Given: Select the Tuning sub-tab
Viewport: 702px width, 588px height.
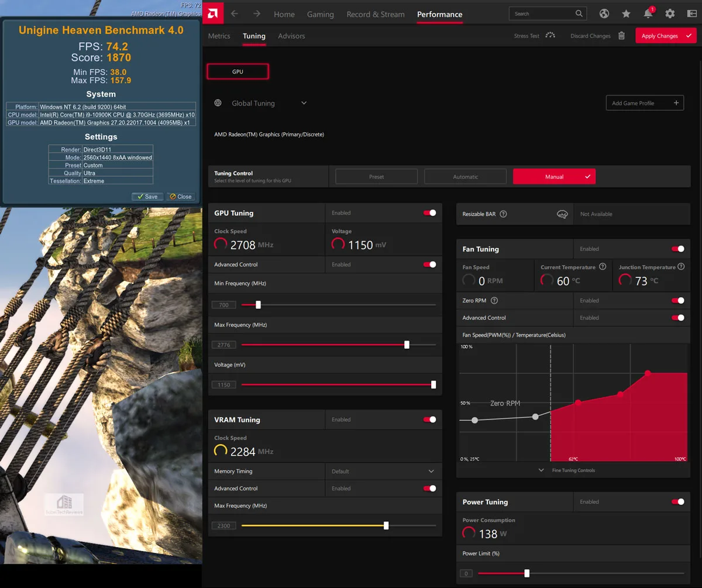Looking at the screenshot, I should 254,36.
